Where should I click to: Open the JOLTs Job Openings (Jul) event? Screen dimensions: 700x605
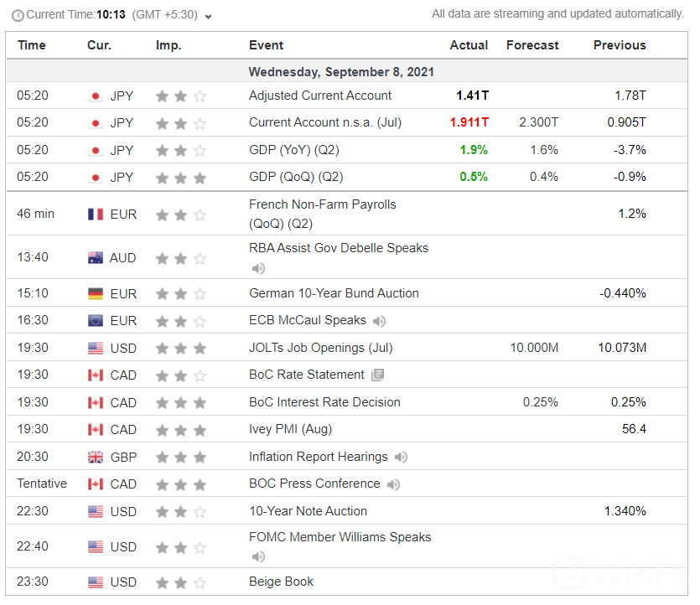(320, 348)
